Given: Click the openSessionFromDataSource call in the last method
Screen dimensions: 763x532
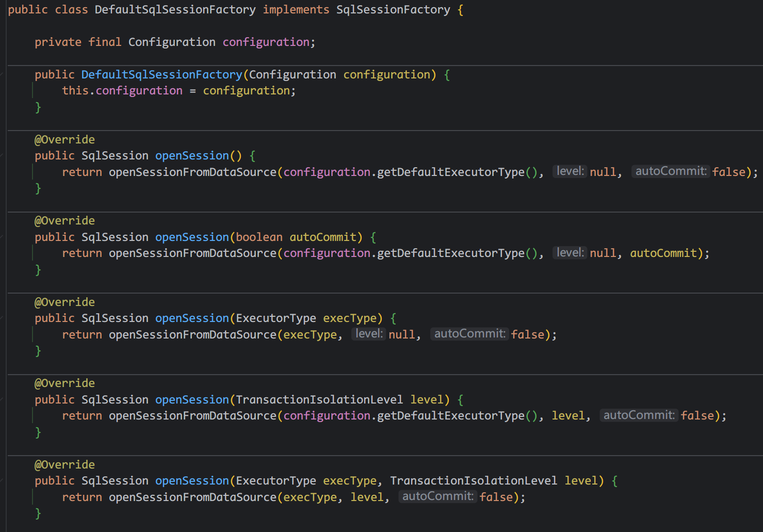Looking at the screenshot, I should (192, 497).
